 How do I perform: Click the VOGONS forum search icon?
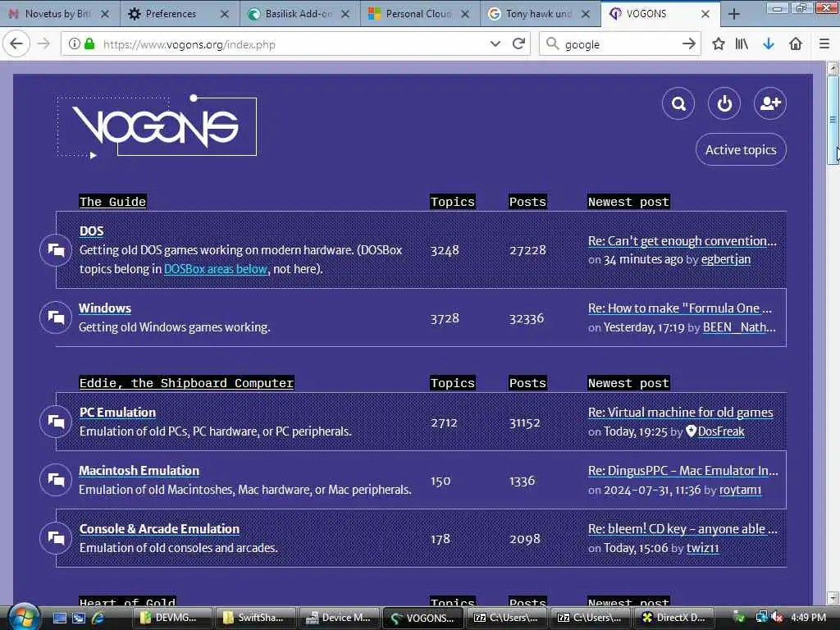[x=678, y=103]
